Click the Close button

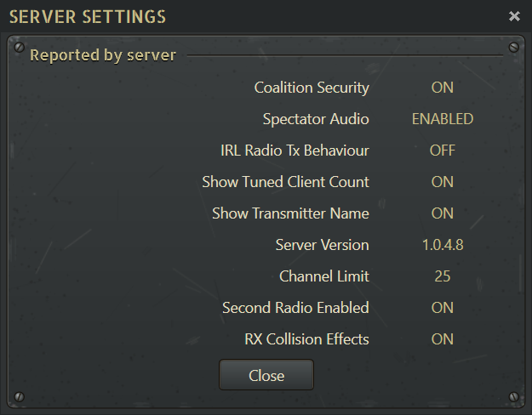click(266, 375)
